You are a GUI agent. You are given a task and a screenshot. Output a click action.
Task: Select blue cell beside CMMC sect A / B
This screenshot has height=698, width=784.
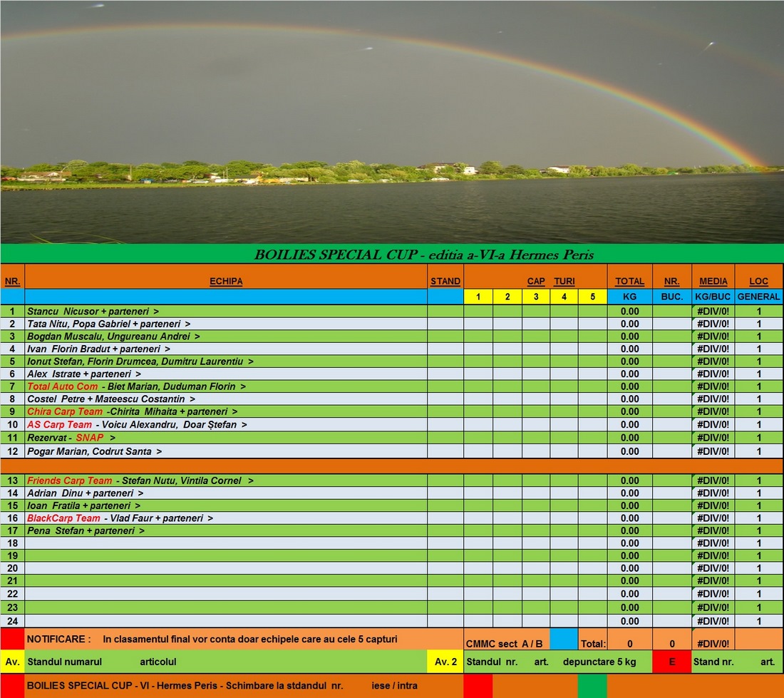[x=563, y=639]
